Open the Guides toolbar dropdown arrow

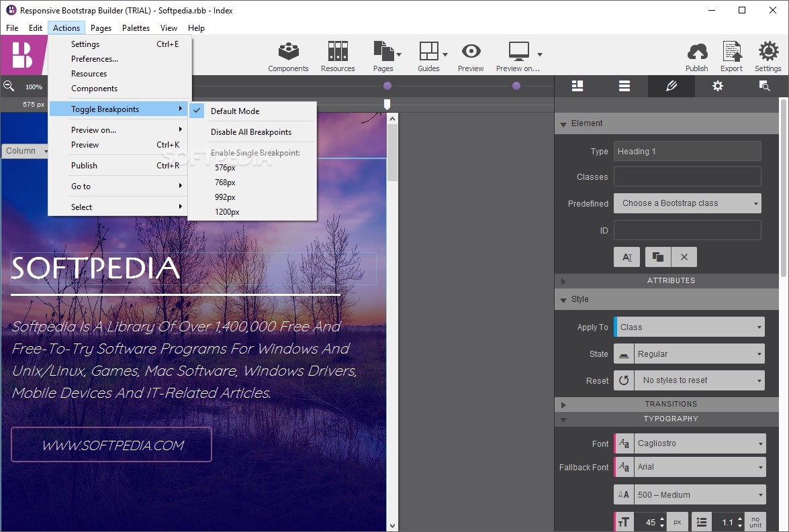(x=445, y=54)
